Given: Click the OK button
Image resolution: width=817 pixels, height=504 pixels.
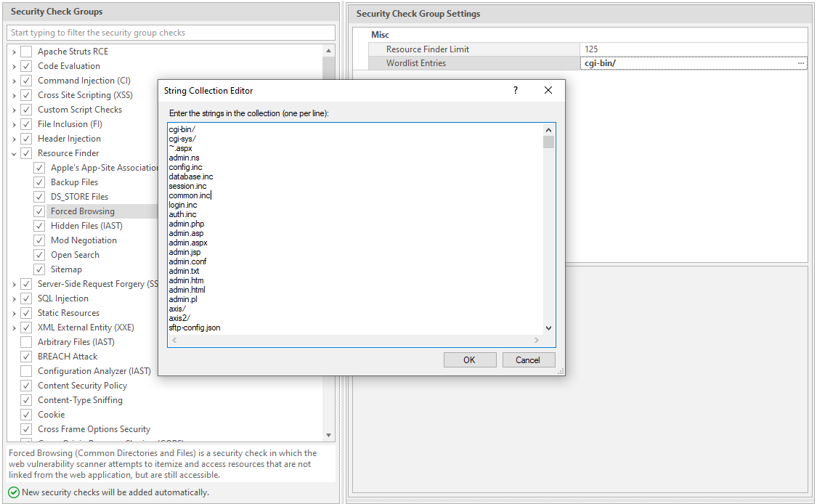Looking at the screenshot, I should [470, 359].
